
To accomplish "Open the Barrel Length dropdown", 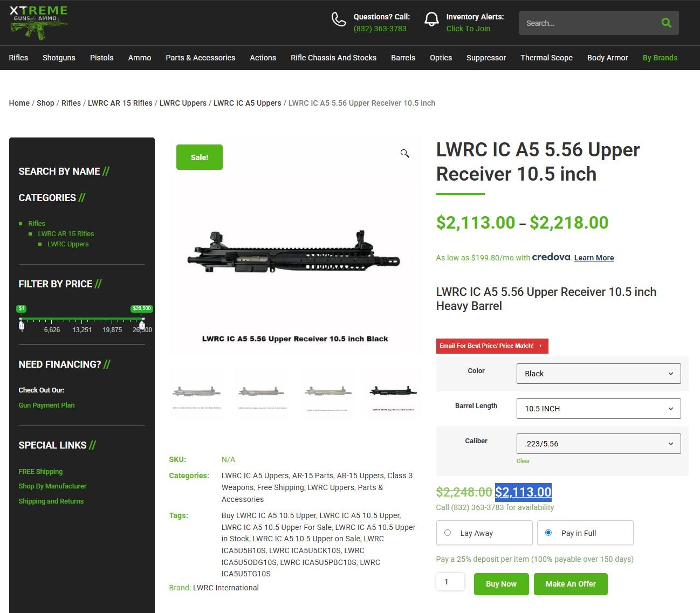I will click(598, 409).
